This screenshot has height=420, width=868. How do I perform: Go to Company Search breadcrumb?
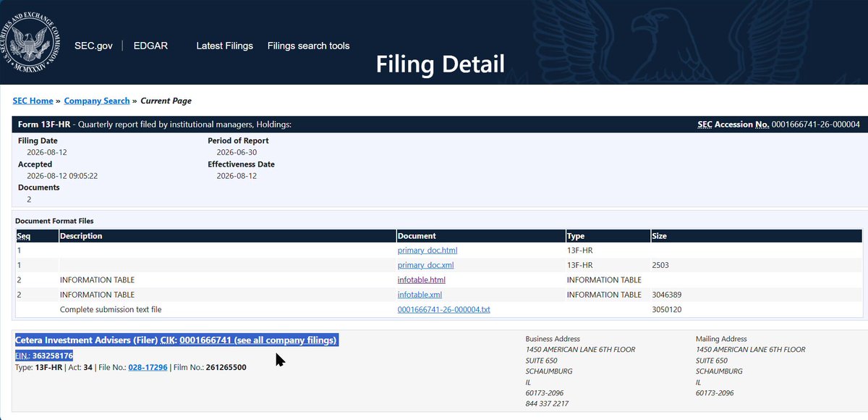(97, 101)
